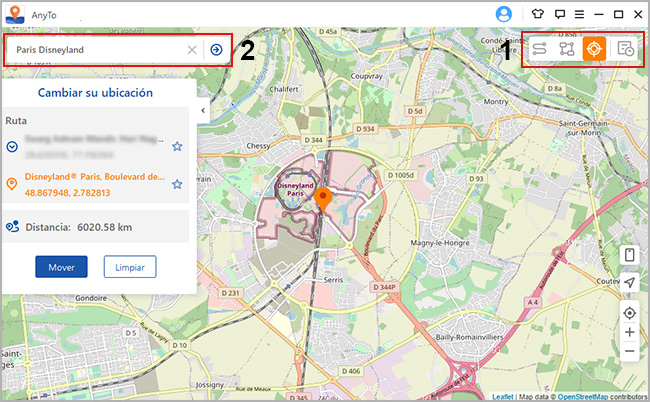Click the Limpiar button
Screen dimensions: 650x402
[x=130, y=267]
